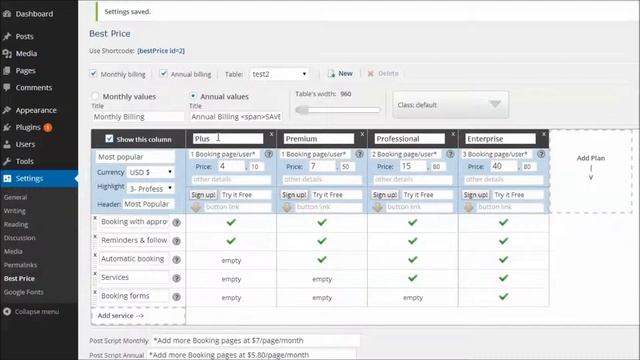Remove the Professional plan column
Viewport: 640px width, 360px height.
[453, 134]
